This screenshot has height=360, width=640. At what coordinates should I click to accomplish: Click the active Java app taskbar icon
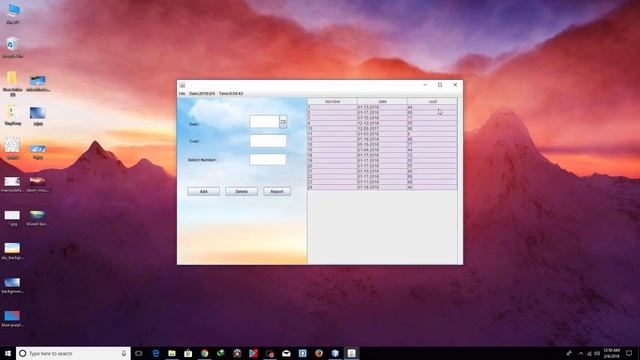[x=351, y=353]
